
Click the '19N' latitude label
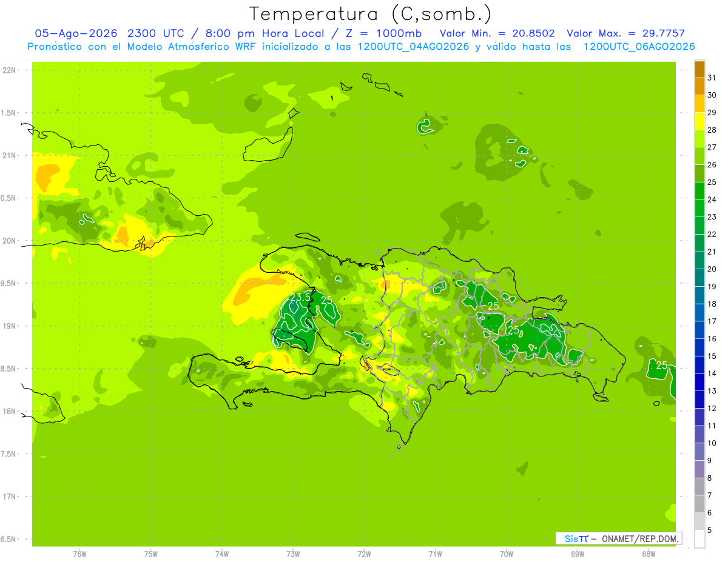coord(9,326)
